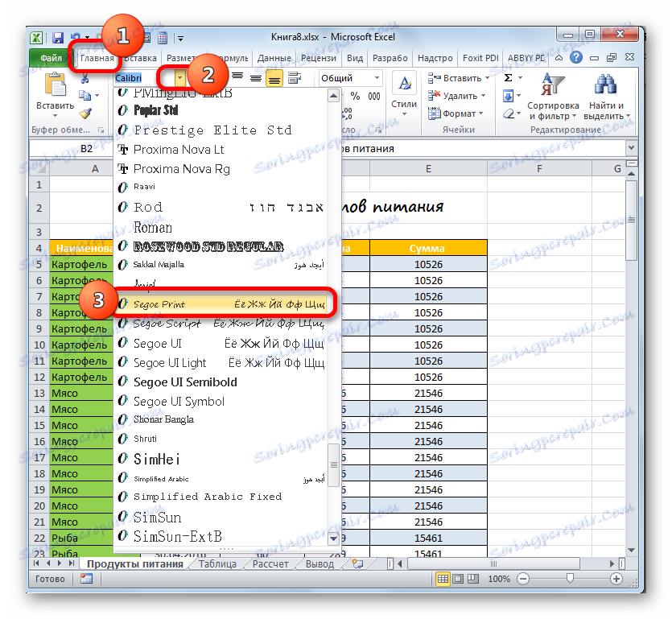Click the Cut scissors icon
The image size is (672, 619).
coord(85,78)
